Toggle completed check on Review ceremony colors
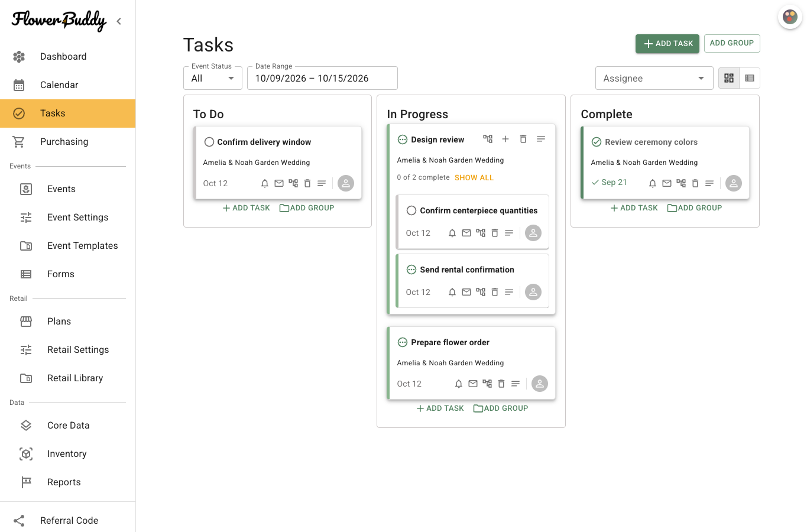 click(597, 142)
